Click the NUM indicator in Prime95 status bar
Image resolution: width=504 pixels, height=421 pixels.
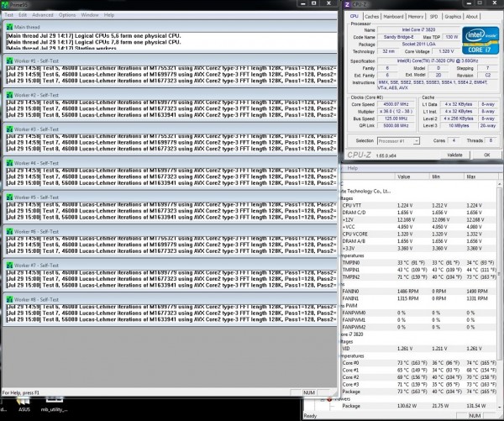[309, 392]
